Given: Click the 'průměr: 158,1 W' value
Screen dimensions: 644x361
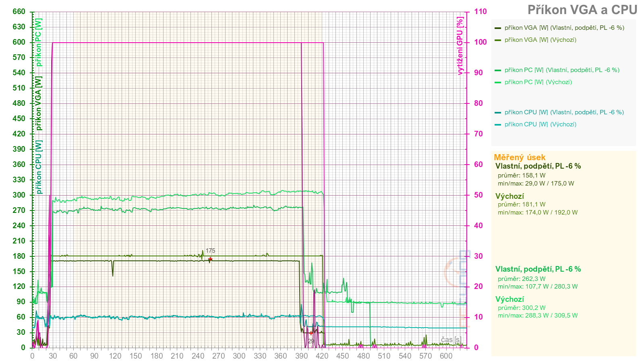Looking at the screenshot, I should tap(522, 175).
